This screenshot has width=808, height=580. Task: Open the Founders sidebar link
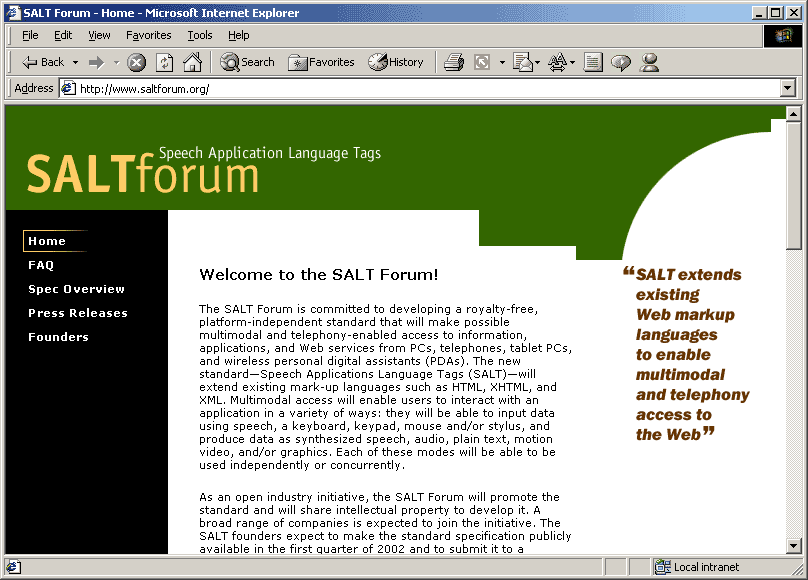(x=58, y=337)
